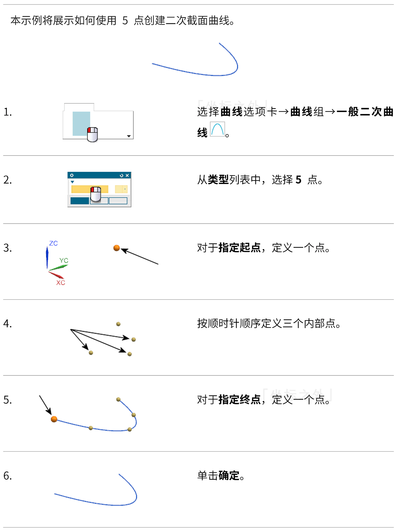Select the orange end point in step 5
Screen dimensions: 397x532
54,419
